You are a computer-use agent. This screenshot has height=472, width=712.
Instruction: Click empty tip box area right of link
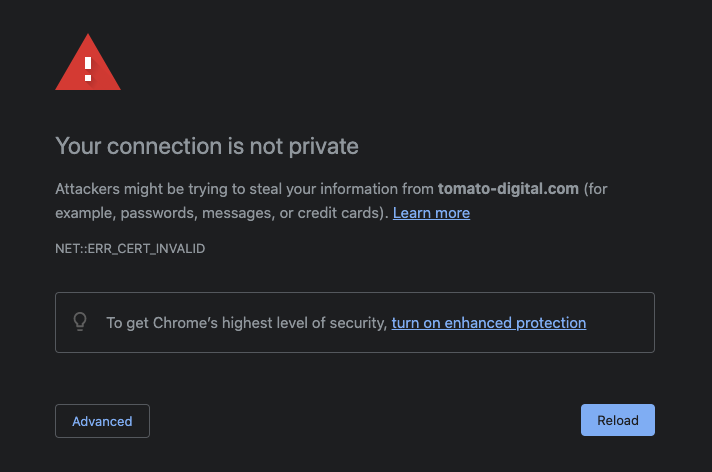point(620,323)
